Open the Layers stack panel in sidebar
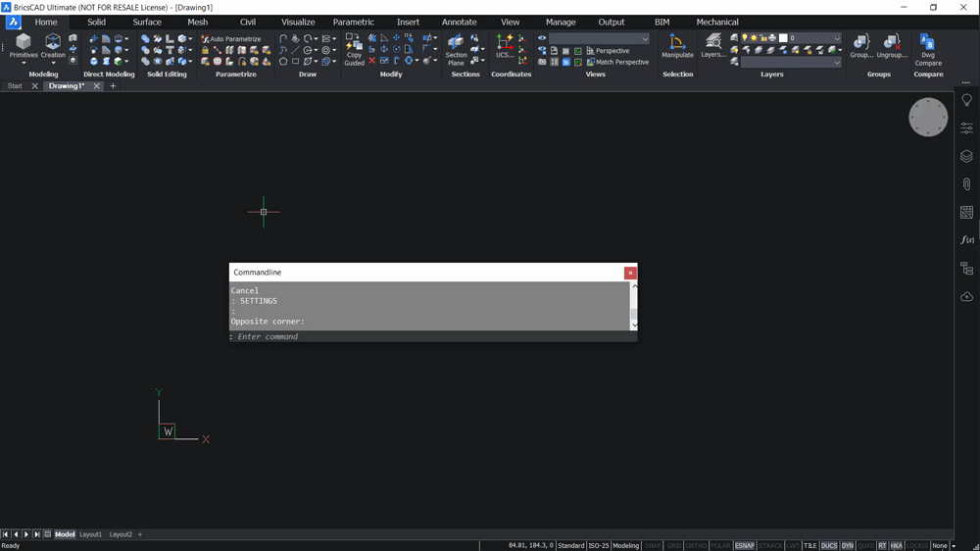The height and width of the screenshot is (551, 980). tap(967, 156)
